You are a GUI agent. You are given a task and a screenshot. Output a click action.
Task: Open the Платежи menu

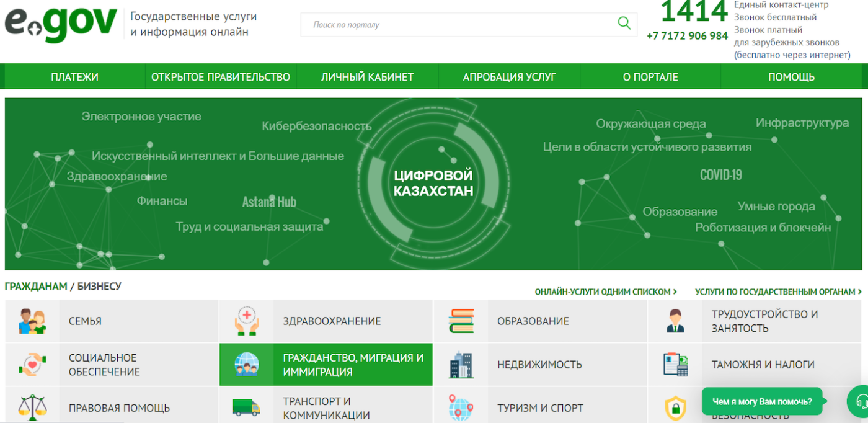[74, 77]
